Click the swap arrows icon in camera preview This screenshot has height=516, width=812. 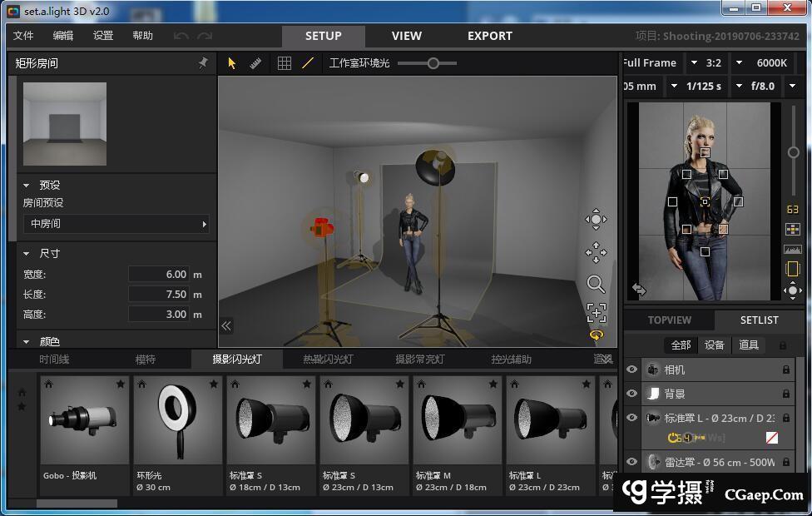639,289
